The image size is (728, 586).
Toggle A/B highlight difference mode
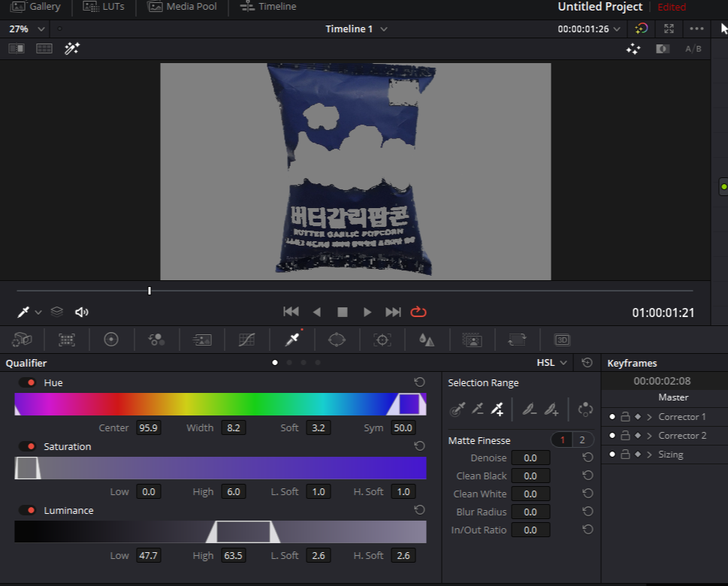tap(693, 49)
